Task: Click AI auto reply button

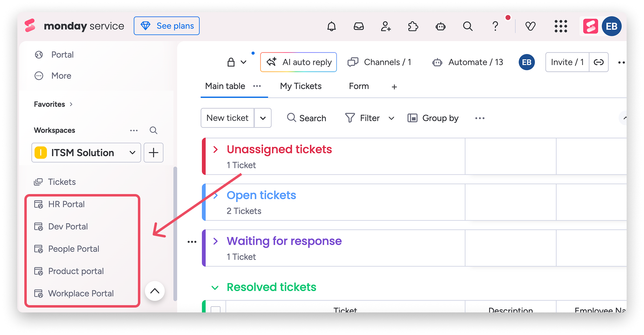Action: (x=298, y=62)
